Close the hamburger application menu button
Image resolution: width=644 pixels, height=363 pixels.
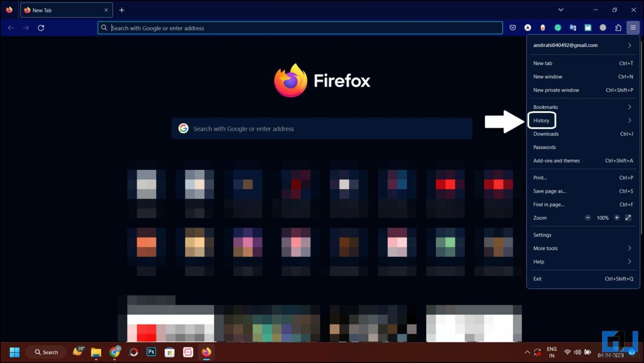coord(633,28)
